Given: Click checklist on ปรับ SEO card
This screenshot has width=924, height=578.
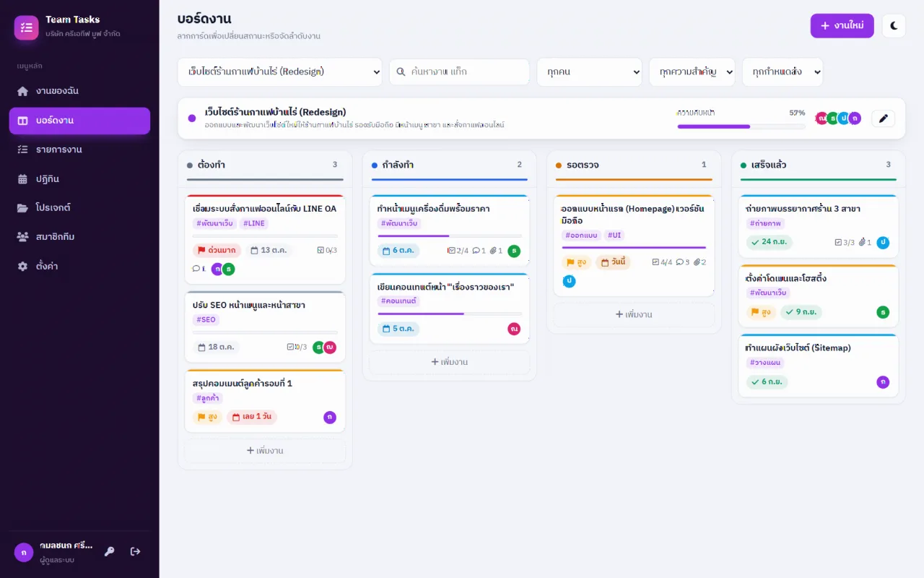Looking at the screenshot, I should tap(297, 348).
